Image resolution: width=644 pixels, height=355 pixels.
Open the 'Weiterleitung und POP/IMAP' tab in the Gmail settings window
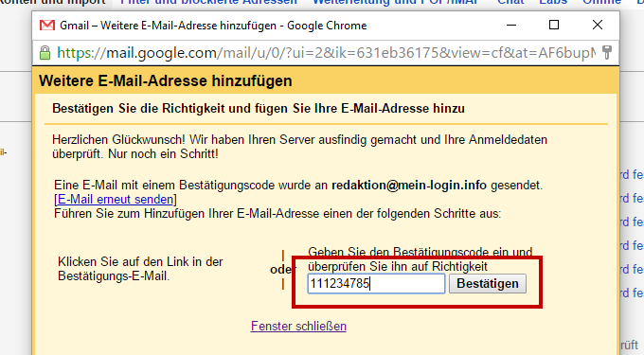pyautogui.click(x=396, y=3)
